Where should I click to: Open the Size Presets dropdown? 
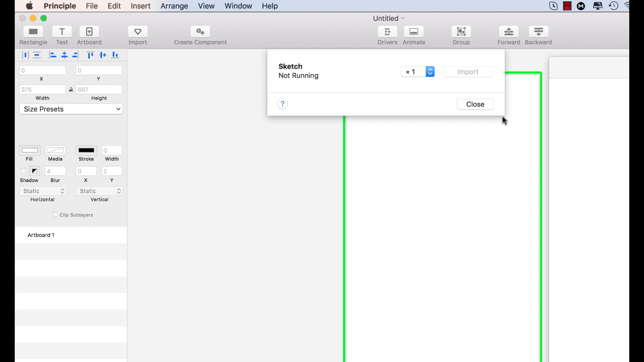click(x=71, y=109)
